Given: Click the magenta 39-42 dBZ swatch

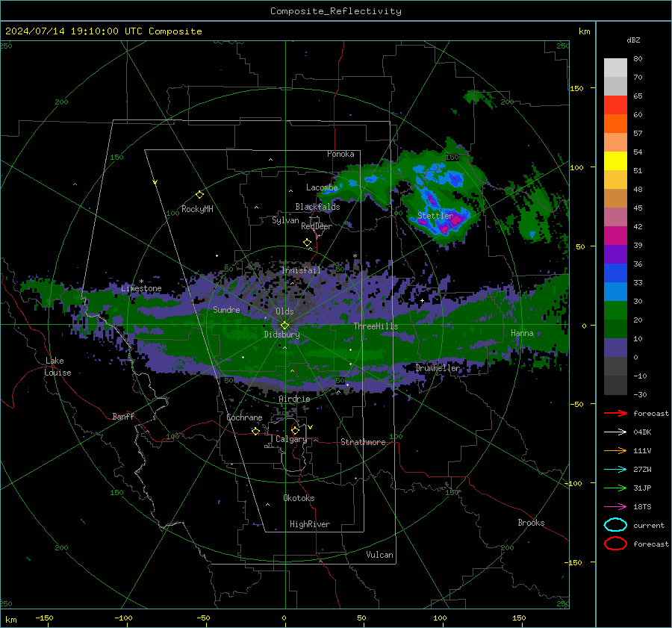Looking at the screenshot, I should [x=615, y=236].
